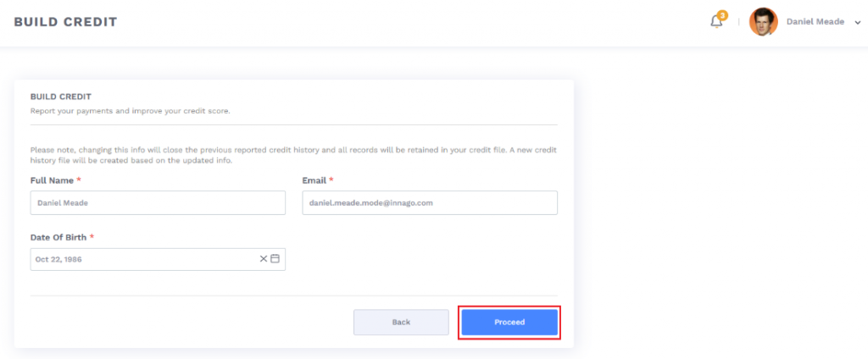868x359 pixels.
Task: Click the Proceed button
Action: [x=509, y=323]
